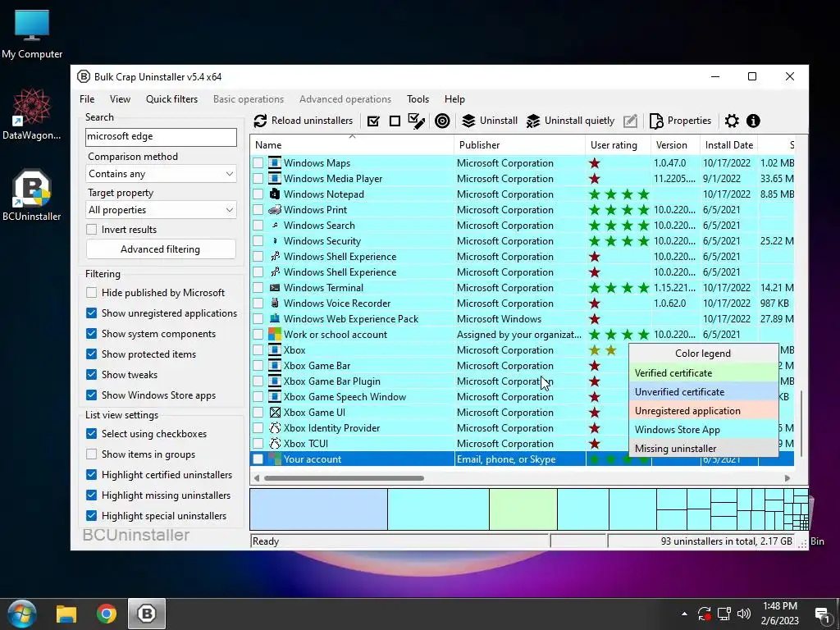Click the green treemap block
Screen dimensions: 840x630
pyautogui.click(x=523, y=509)
